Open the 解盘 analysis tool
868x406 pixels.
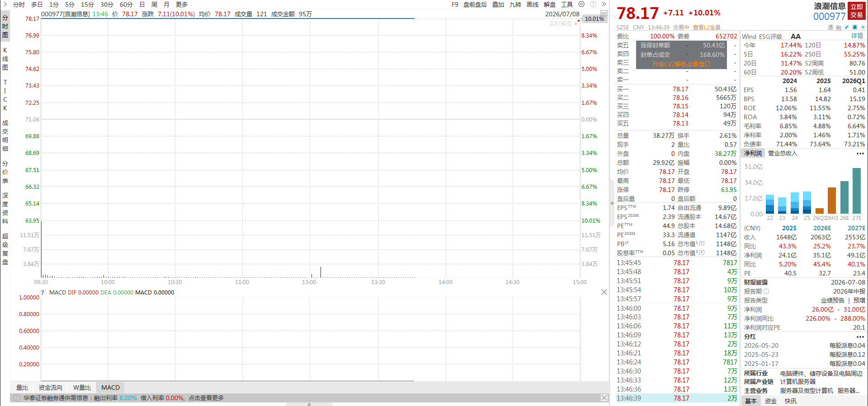(x=550, y=5)
